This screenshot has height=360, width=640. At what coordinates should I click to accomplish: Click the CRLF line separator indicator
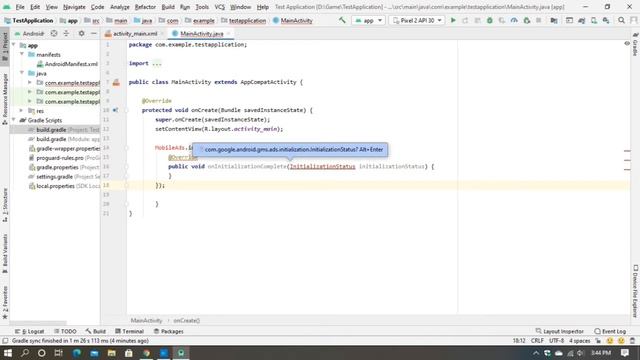[x=537, y=341]
